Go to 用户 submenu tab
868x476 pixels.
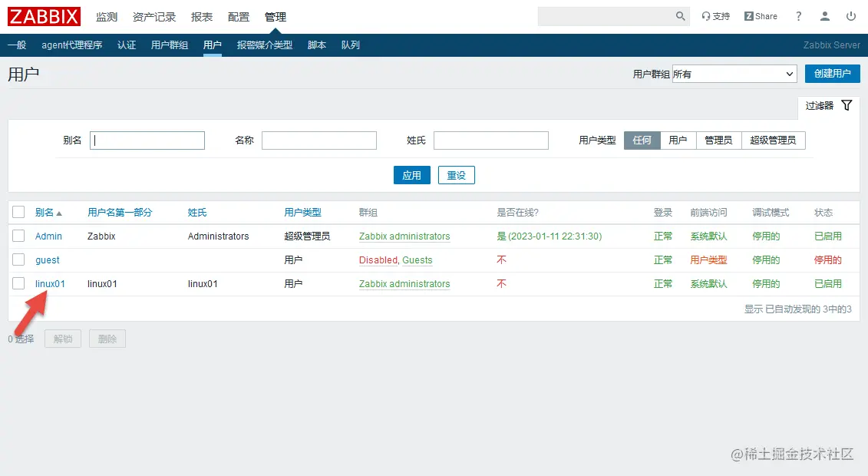(x=213, y=45)
